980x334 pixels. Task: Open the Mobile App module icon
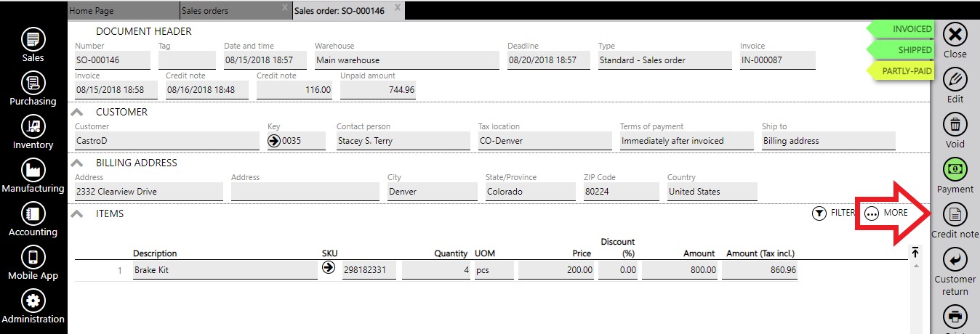point(33,257)
